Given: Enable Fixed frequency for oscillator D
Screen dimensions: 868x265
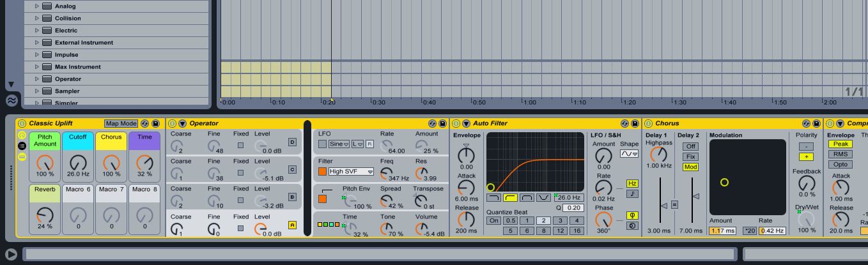Looking at the screenshot, I should [x=240, y=146].
